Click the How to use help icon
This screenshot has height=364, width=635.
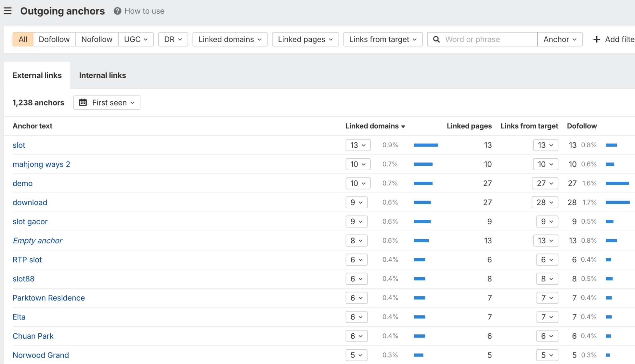pyautogui.click(x=117, y=10)
